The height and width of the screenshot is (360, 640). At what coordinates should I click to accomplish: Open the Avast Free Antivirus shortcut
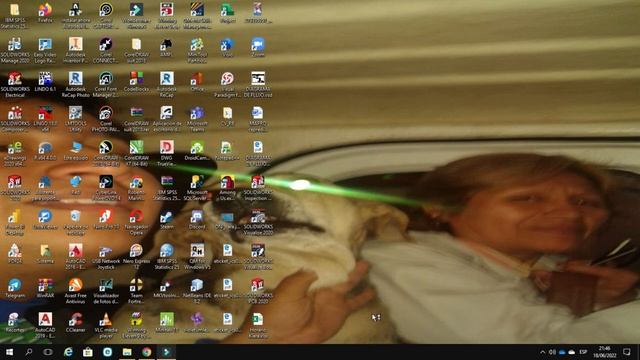click(76, 291)
